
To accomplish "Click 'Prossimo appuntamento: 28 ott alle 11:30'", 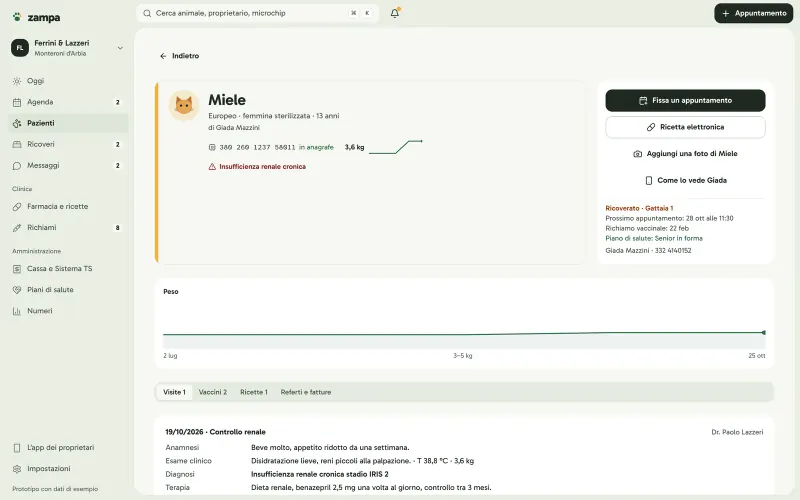I will coord(669,218).
